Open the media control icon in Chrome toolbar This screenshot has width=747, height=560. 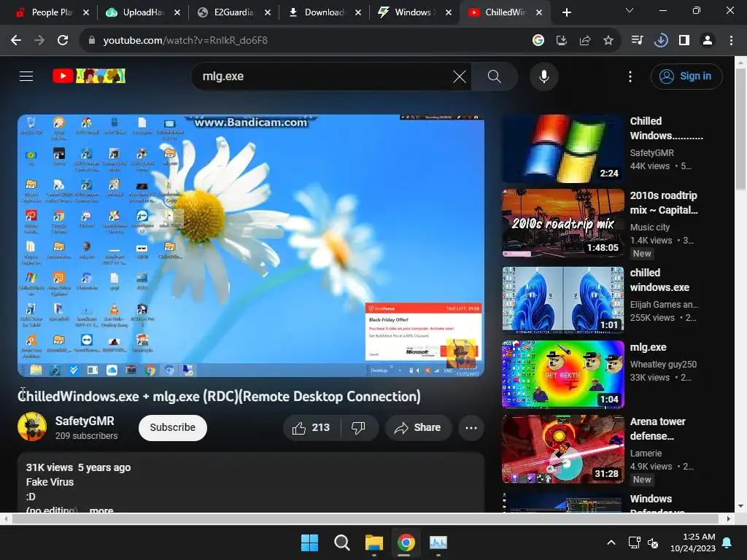637,41
